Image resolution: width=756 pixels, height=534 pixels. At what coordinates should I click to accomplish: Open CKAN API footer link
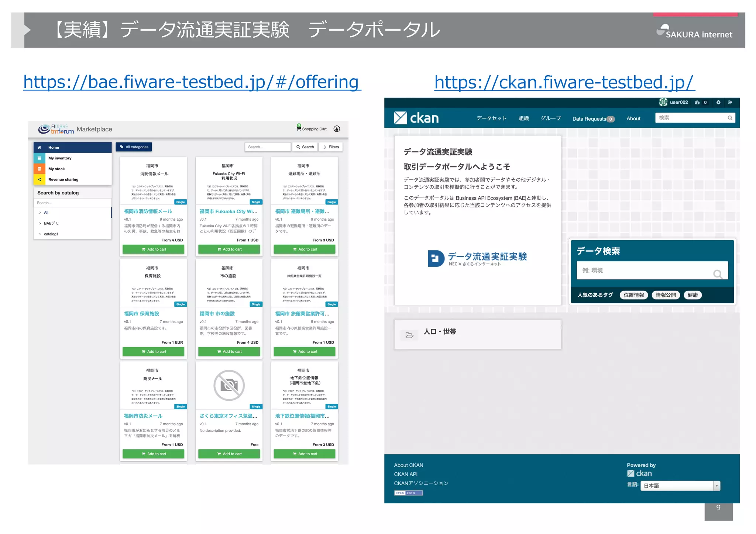(x=406, y=474)
